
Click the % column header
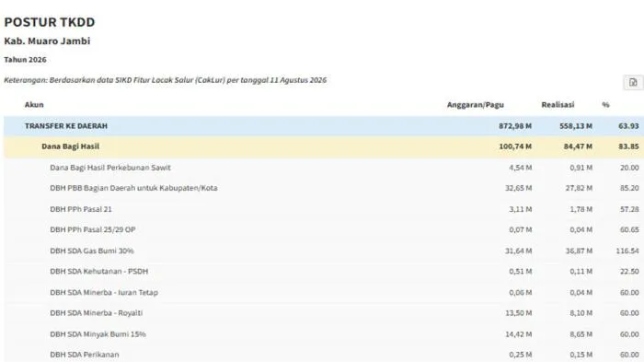click(x=605, y=104)
